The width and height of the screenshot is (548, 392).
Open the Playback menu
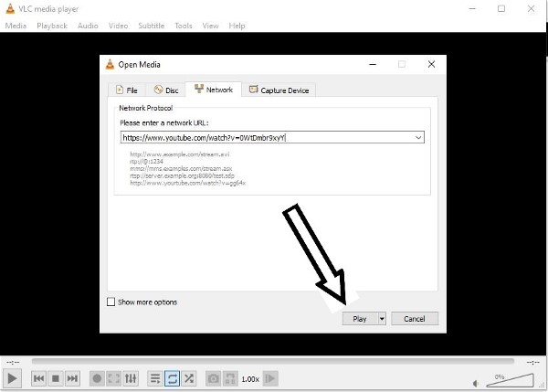click(x=52, y=26)
